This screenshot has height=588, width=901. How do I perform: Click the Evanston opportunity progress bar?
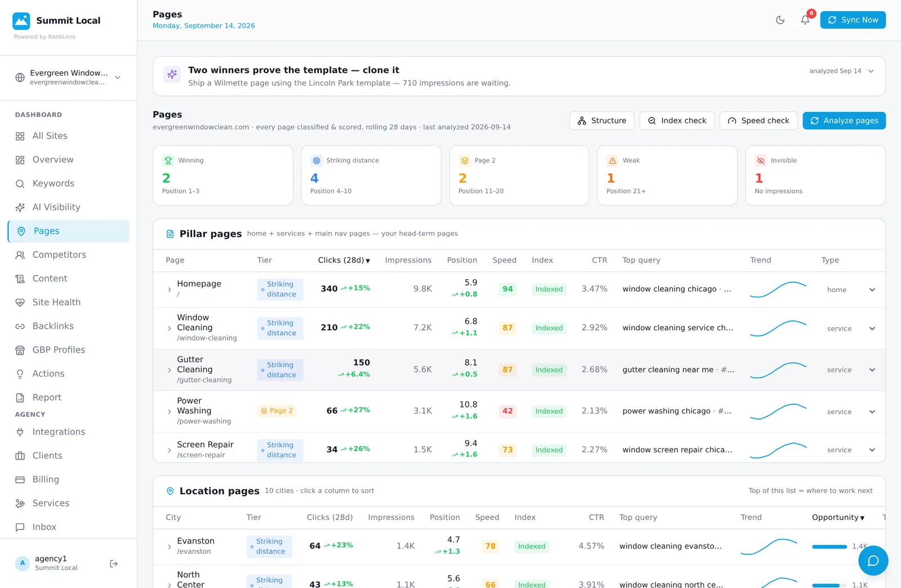pyautogui.click(x=829, y=546)
